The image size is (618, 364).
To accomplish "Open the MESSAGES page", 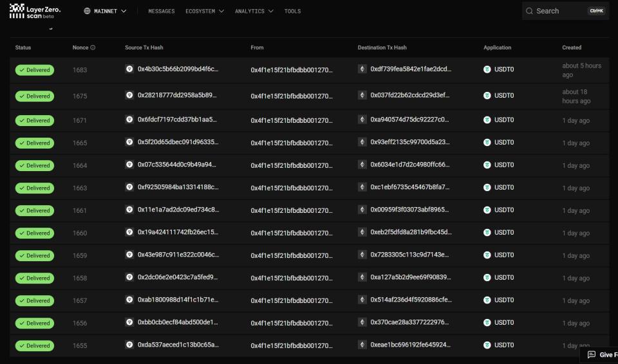I will 161,11.
